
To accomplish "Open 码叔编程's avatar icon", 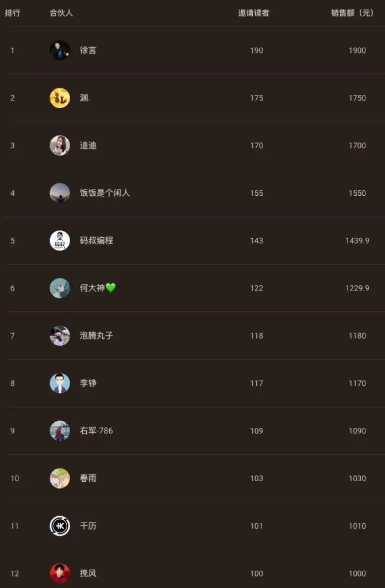I will tap(60, 241).
